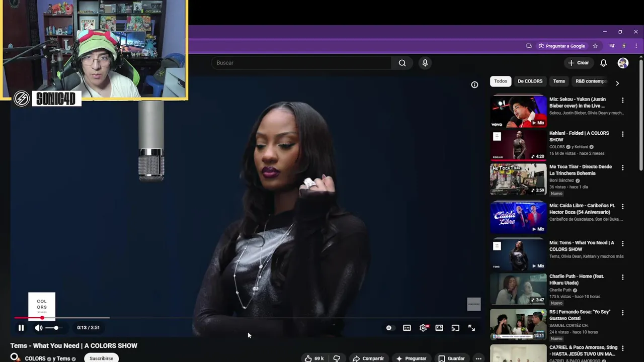Screen dimensions: 644x362
Task: Open options for Kehlani - Folded video
Action: pos(623,134)
